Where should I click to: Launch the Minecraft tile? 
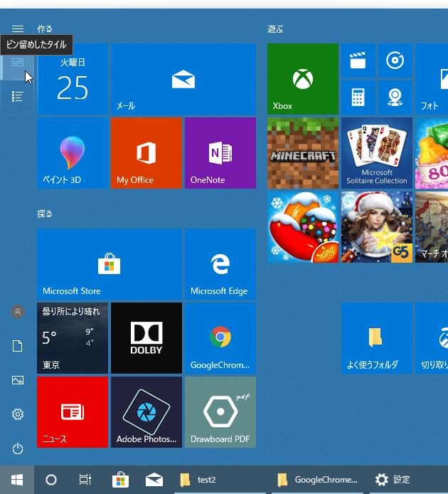pos(303,153)
